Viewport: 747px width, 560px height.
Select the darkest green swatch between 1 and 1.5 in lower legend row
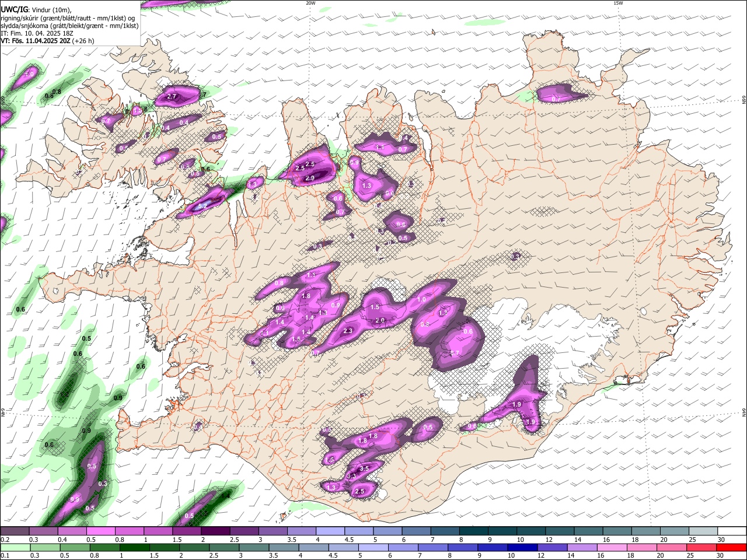134,547
